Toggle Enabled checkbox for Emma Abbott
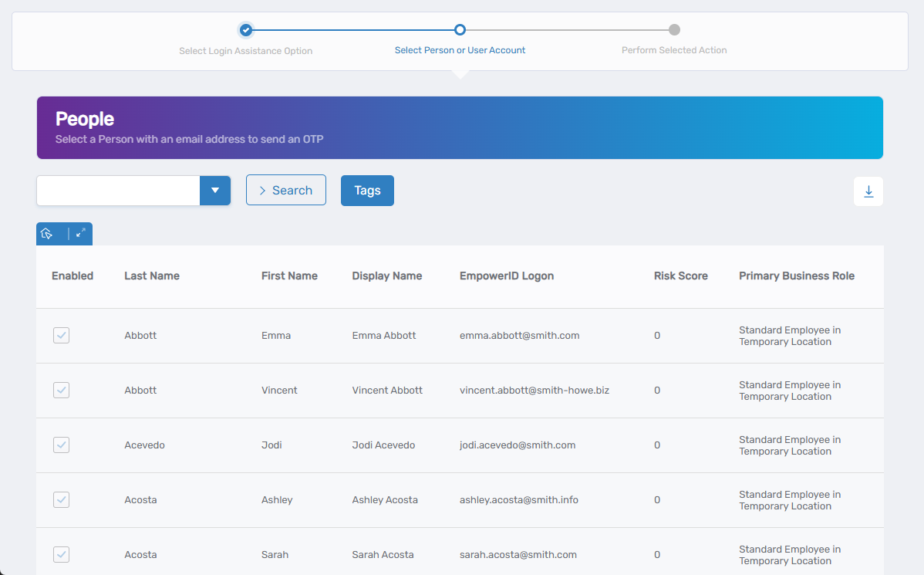Viewport: 924px width, 575px height. click(62, 336)
